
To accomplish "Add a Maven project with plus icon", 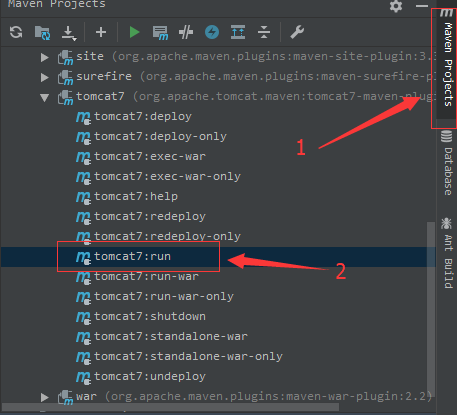I will (x=101, y=32).
